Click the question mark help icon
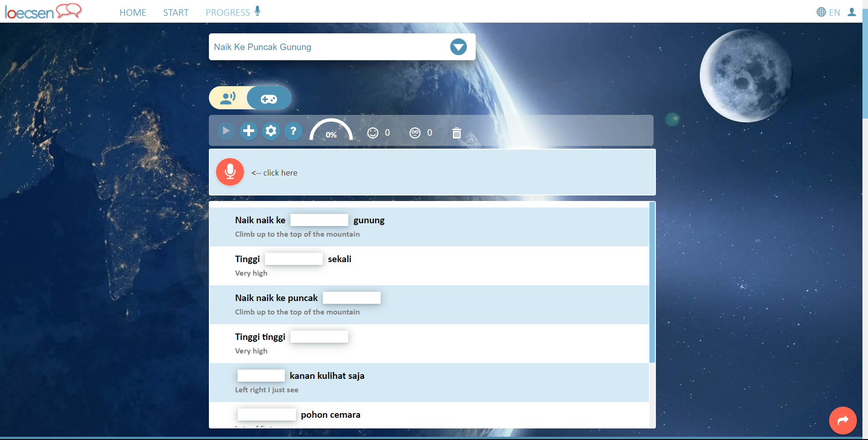The width and height of the screenshot is (868, 440). coord(293,131)
